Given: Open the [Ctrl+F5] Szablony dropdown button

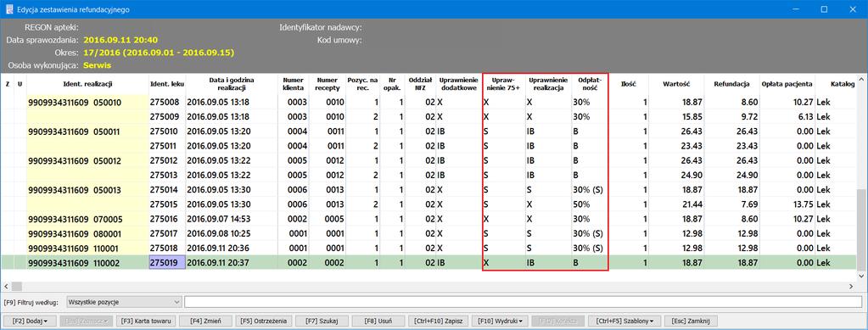Looking at the screenshot, I should [624, 321].
